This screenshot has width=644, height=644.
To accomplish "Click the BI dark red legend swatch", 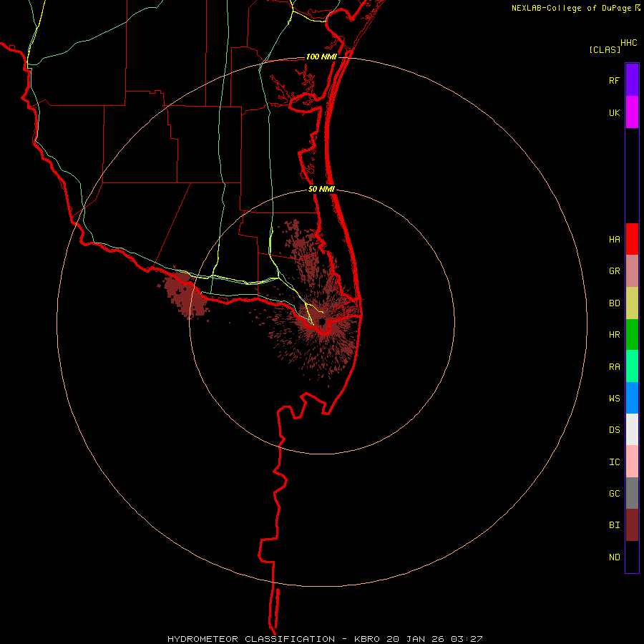I will tap(632, 525).
